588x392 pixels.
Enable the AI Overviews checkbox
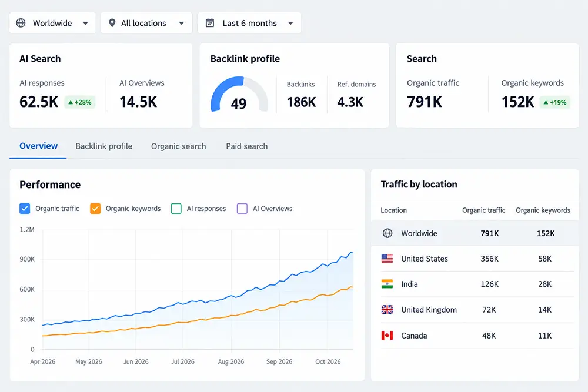coord(242,209)
